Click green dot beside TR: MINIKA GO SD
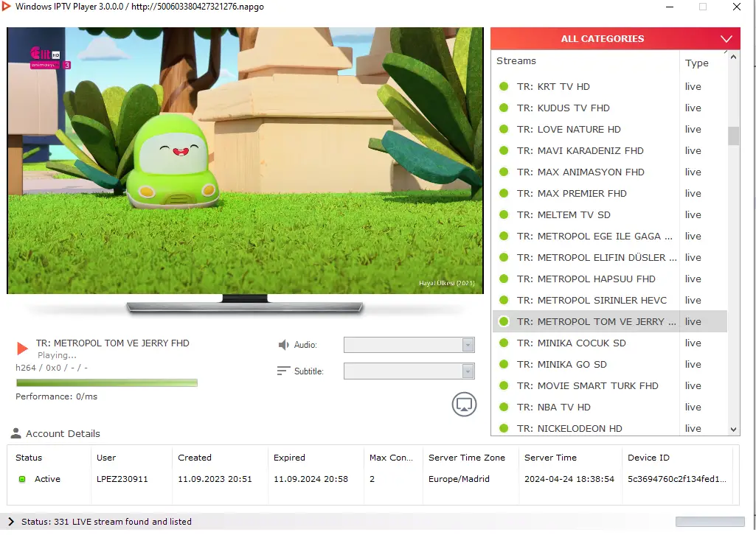This screenshot has height=535, width=756. (x=504, y=364)
